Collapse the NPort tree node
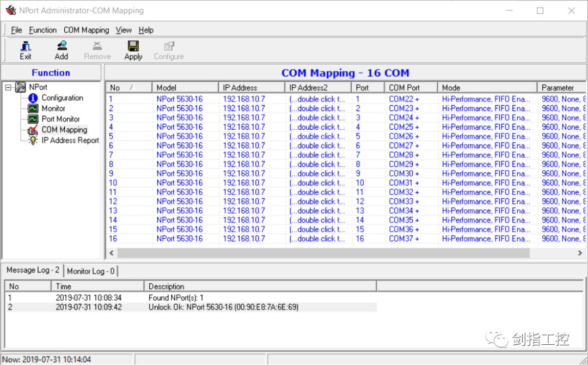588x365 pixels. 8,87
